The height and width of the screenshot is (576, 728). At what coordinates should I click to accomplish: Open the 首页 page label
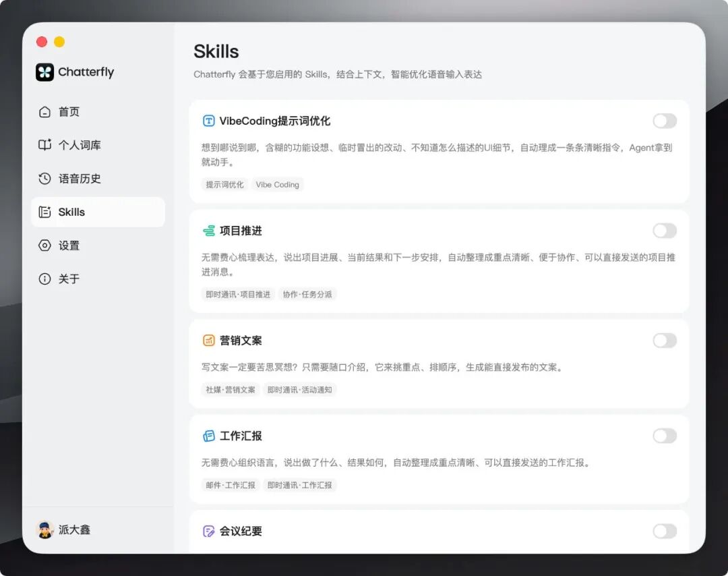[69, 112]
